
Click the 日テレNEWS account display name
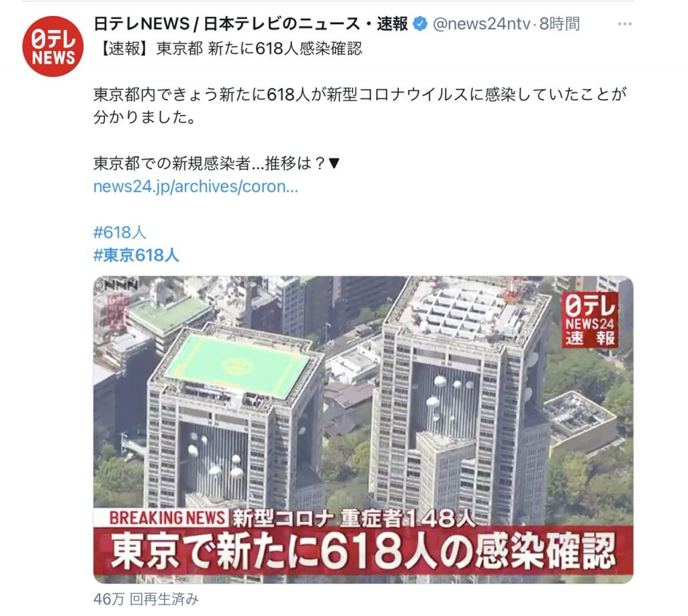coord(251,24)
